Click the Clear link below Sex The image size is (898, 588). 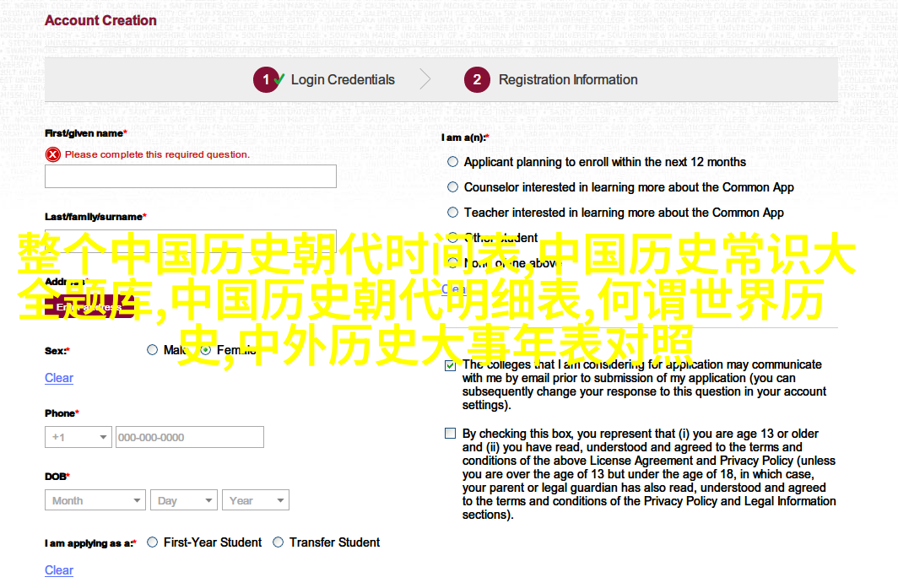click(59, 378)
